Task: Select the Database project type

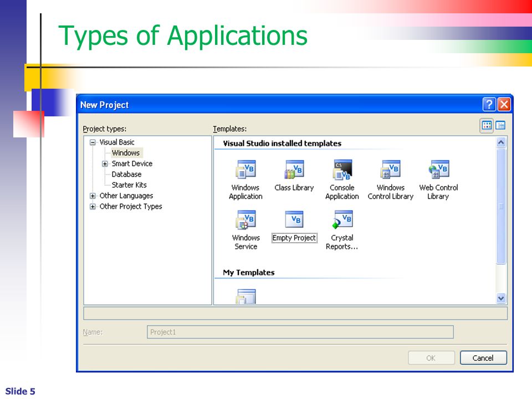Action: point(126,174)
